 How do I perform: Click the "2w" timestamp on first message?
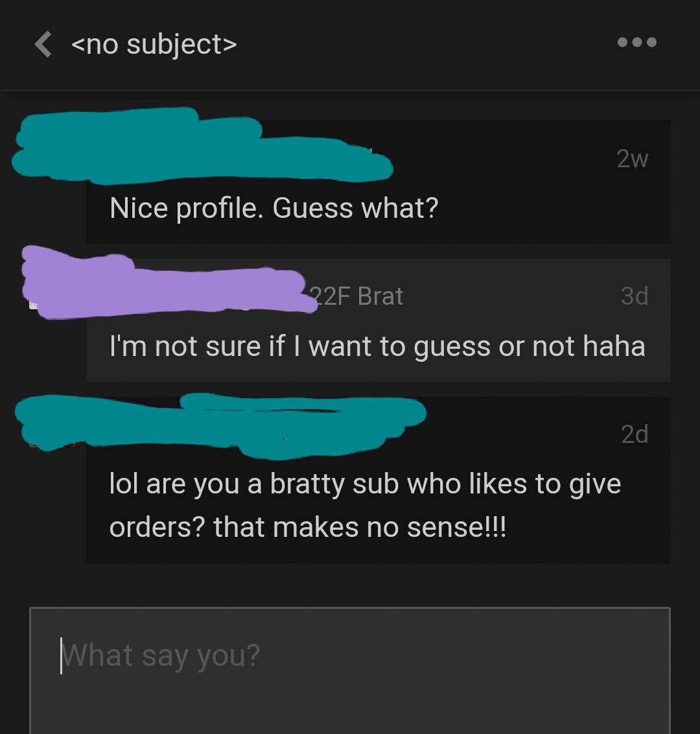click(632, 159)
